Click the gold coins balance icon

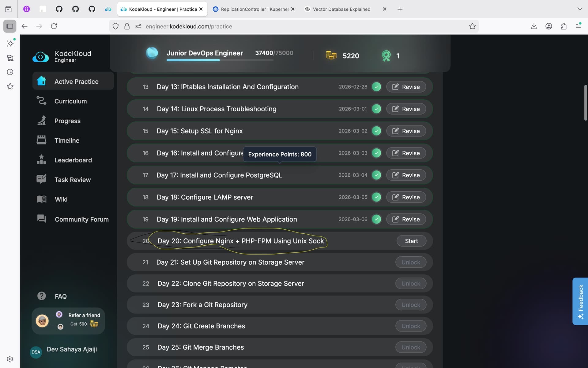pyautogui.click(x=331, y=56)
